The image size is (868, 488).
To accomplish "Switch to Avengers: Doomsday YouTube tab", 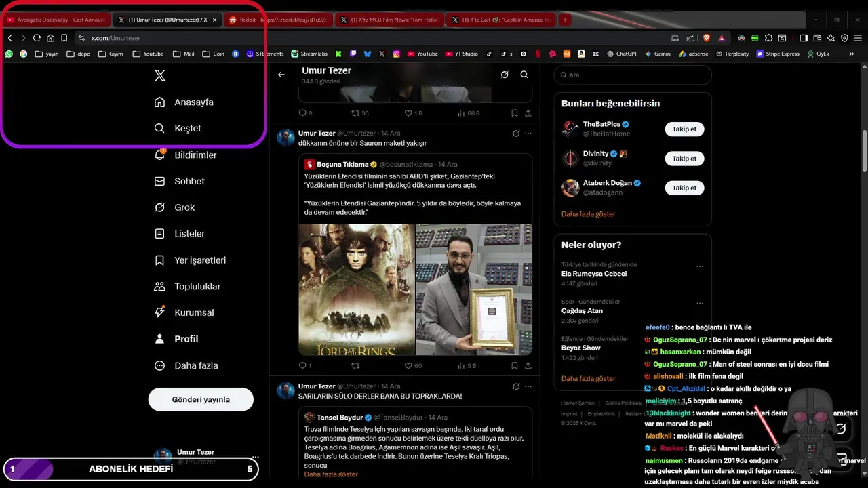I will point(56,20).
